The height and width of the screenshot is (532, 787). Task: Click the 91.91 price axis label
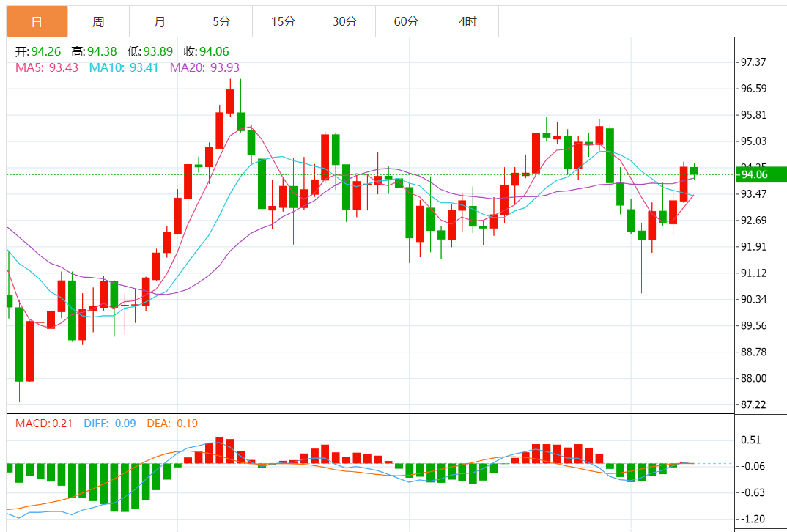(754, 246)
